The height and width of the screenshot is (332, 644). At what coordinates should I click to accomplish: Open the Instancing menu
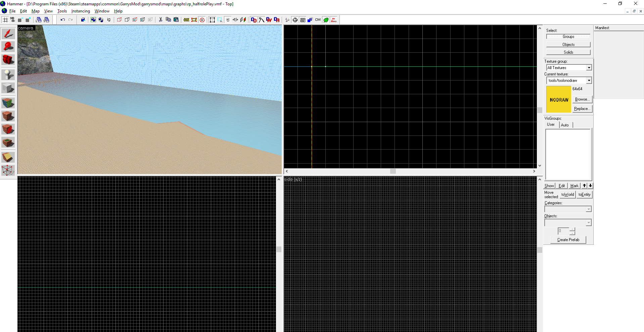pos(81,11)
